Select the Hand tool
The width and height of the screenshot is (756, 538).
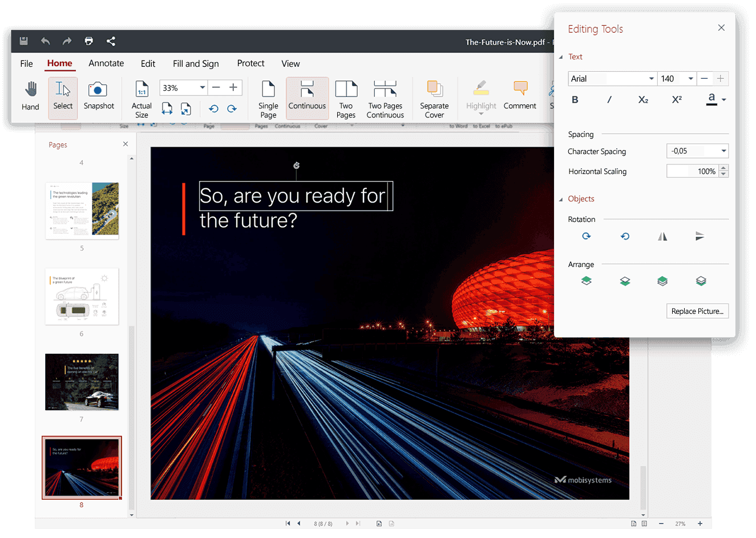point(30,96)
